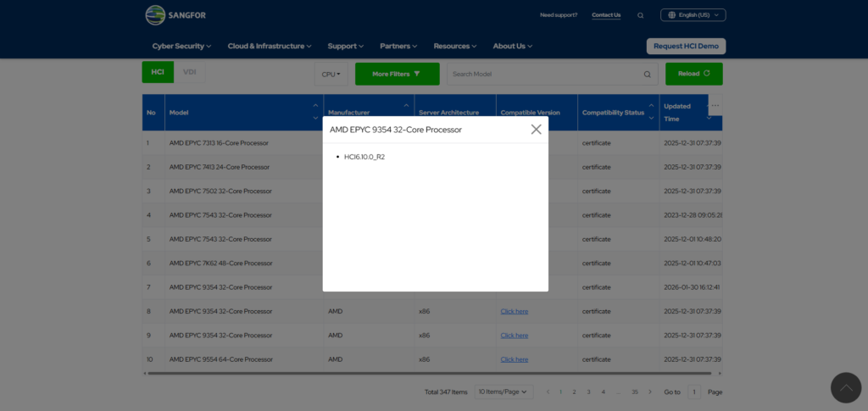Go to next page arrow in pagination
The width and height of the screenshot is (868, 411).
click(650, 392)
